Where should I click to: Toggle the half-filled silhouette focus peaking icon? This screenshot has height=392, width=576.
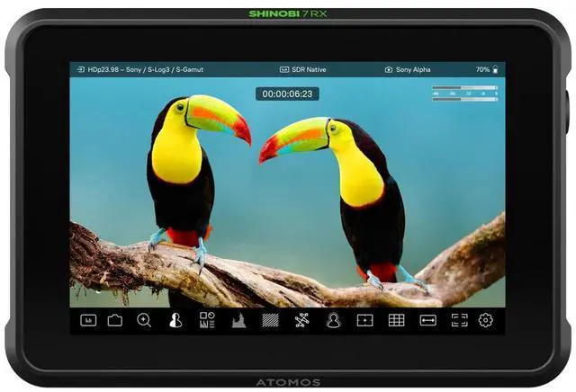[x=175, y=320]
